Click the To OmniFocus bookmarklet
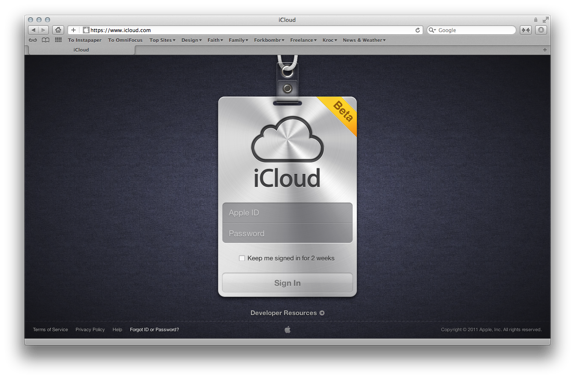Viewport: 575px width, 379px height. tap(125, 40)
